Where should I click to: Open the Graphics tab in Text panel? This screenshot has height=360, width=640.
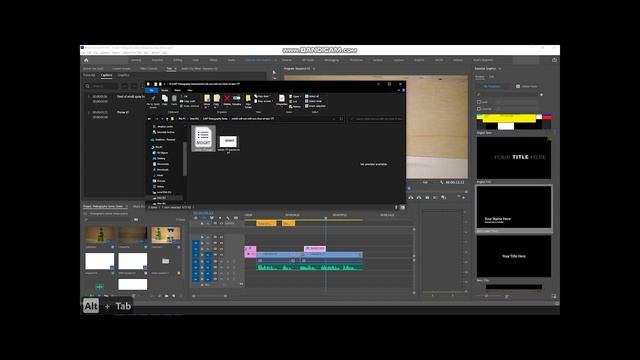[123, 75]
